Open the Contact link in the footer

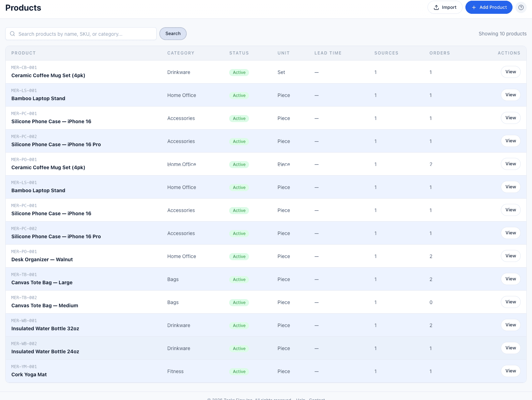tap(317, 399)
